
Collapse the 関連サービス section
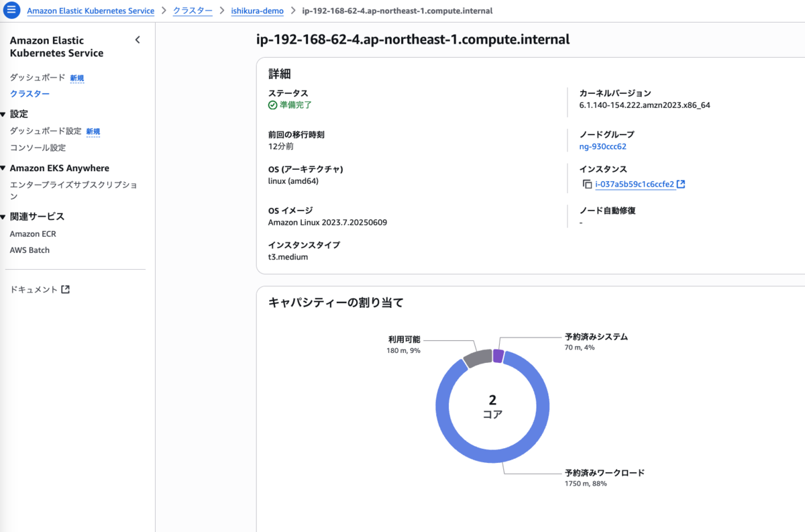3,217
